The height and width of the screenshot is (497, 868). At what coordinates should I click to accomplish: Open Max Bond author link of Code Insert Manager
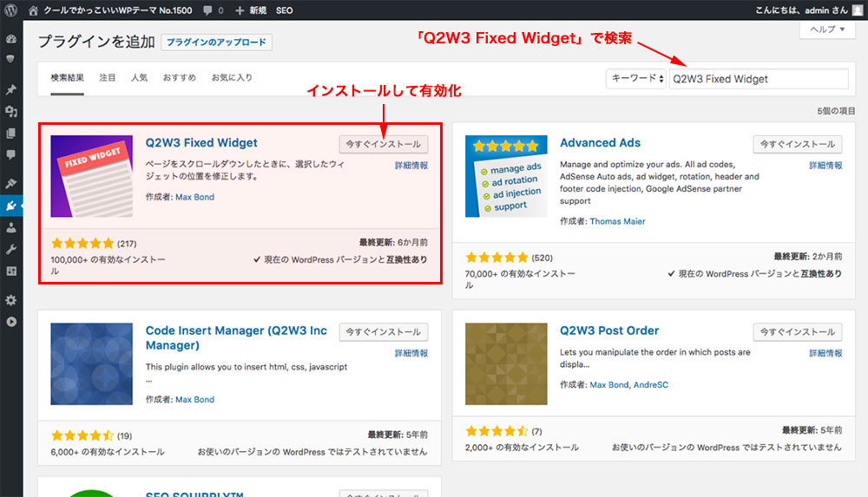(x=194, y=400)
